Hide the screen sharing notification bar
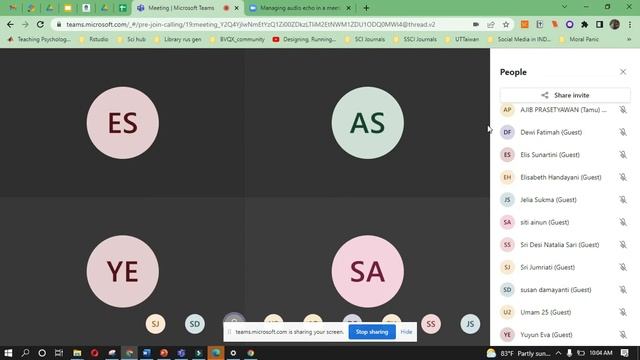Image resolution: width=640 pixels, height=360 pixels. point(406,332)
